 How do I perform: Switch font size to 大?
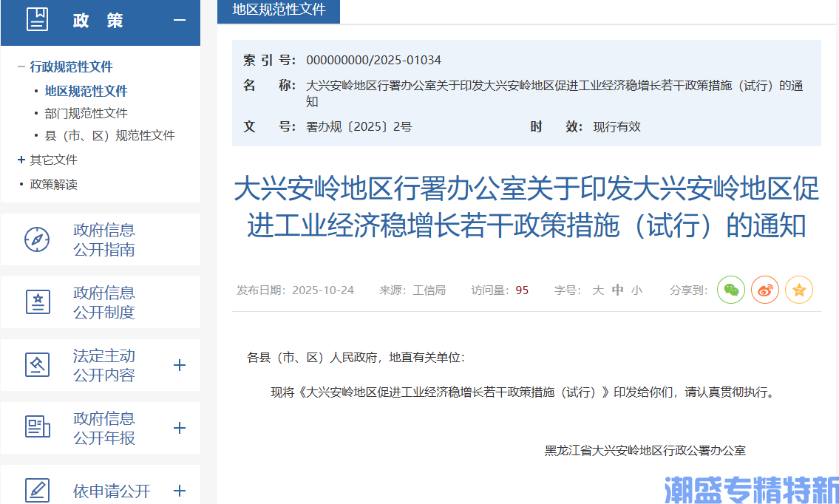click(599, 290)
